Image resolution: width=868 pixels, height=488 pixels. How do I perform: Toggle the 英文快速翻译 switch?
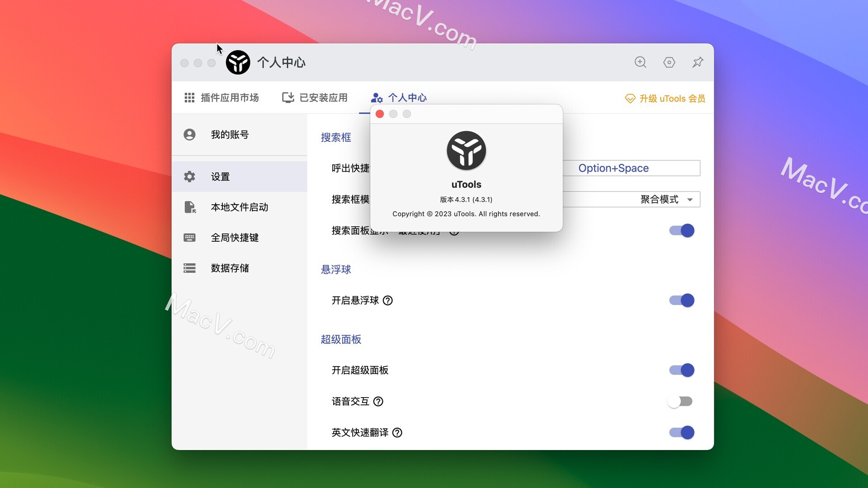pos(682,432)
